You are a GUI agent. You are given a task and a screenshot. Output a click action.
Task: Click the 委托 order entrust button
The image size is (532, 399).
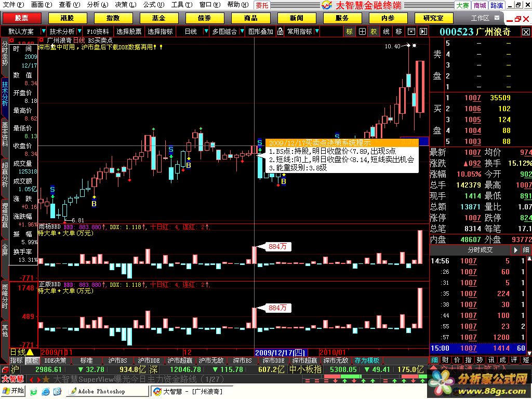262,5
